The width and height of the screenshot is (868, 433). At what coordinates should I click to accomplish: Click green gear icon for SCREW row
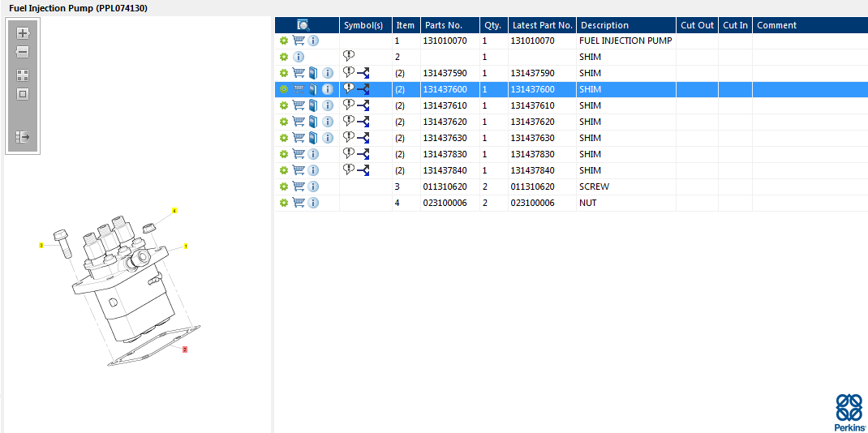point(284,186)
